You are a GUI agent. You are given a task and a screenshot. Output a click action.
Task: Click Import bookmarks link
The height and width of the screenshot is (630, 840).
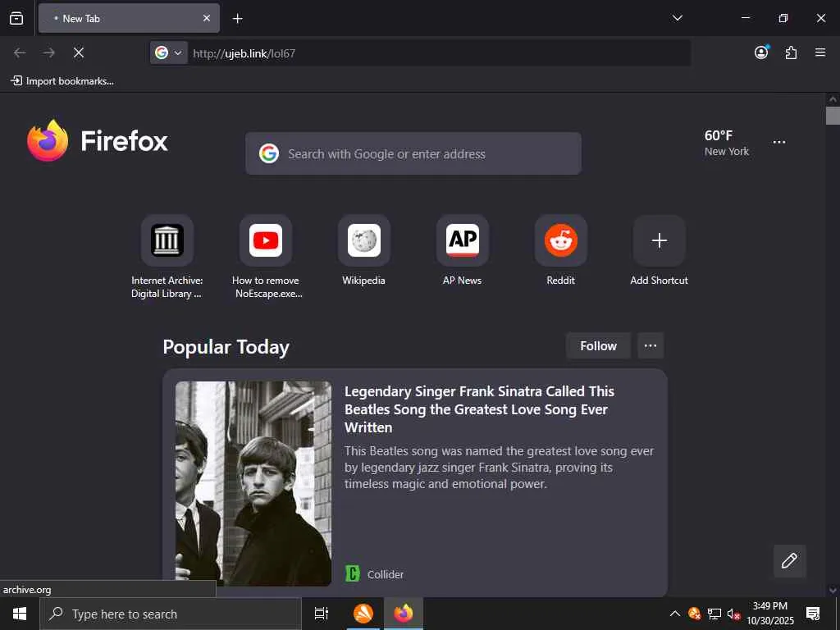pos(62,81)
